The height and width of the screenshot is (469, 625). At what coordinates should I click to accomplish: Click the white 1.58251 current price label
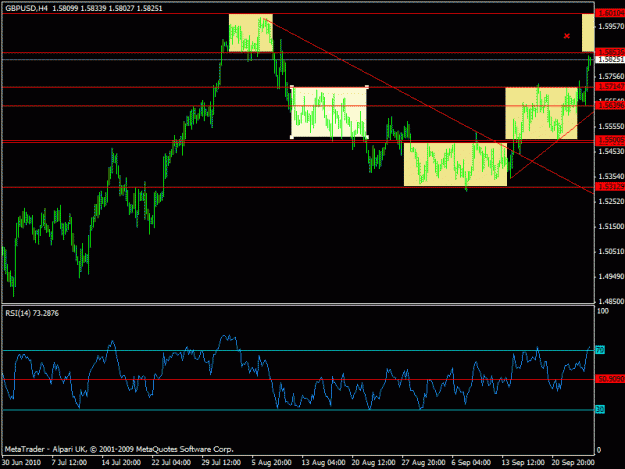610,59
